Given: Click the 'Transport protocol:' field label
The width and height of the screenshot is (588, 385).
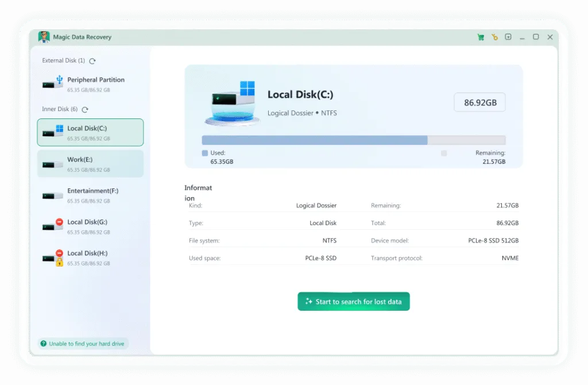Looking at the screenshot, I should click(x=397, y=258).
